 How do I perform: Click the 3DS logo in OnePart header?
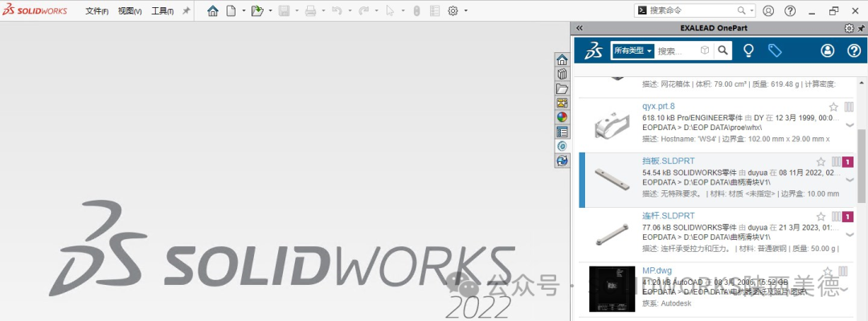coord(595,51)
